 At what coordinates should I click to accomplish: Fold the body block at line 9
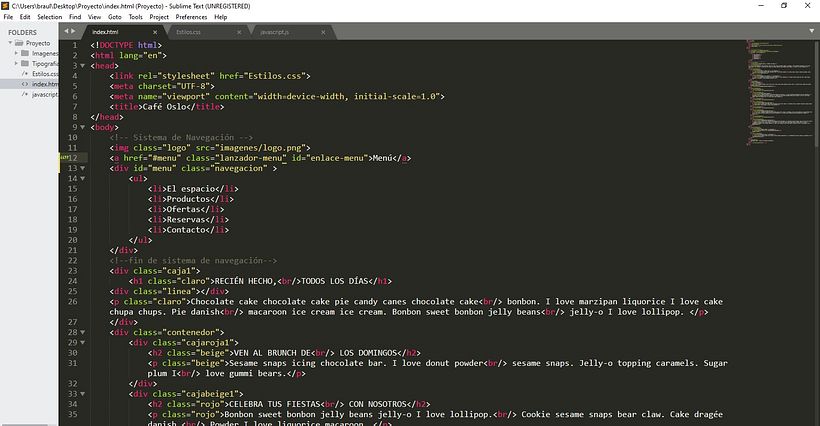[83, 127]
